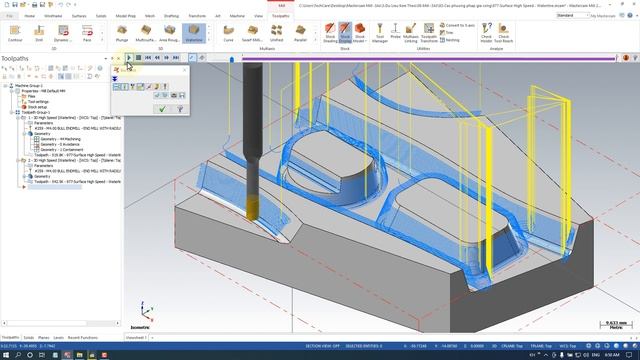
Task: Switch to the Model Prep ribbon tab
Action: [x=125, y=16]
